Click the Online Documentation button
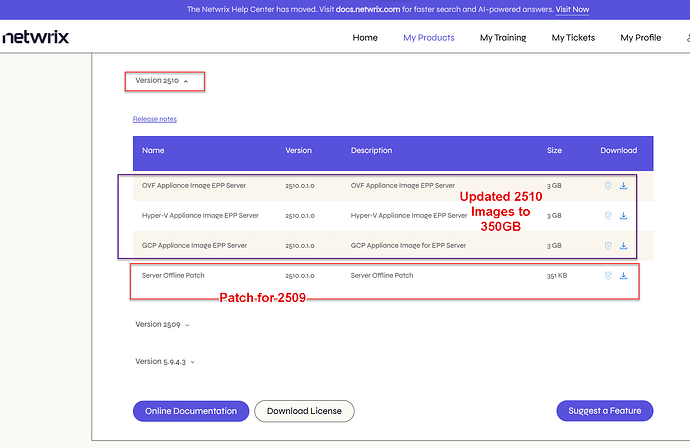 [190, 411]
